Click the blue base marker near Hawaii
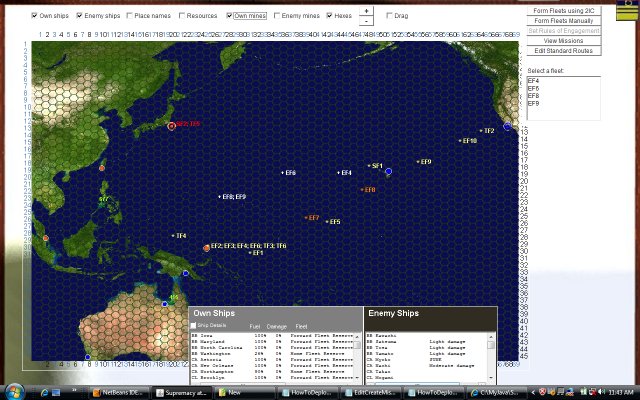The width and height of the screenshot is (640, 400). [x=388, y=172]
